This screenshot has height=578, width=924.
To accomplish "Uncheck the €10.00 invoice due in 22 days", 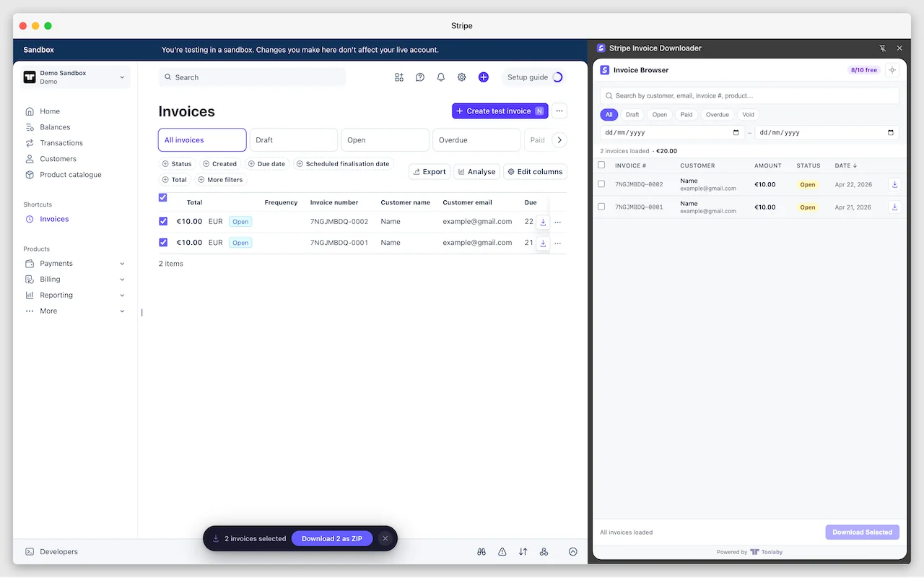I will 163,221.
